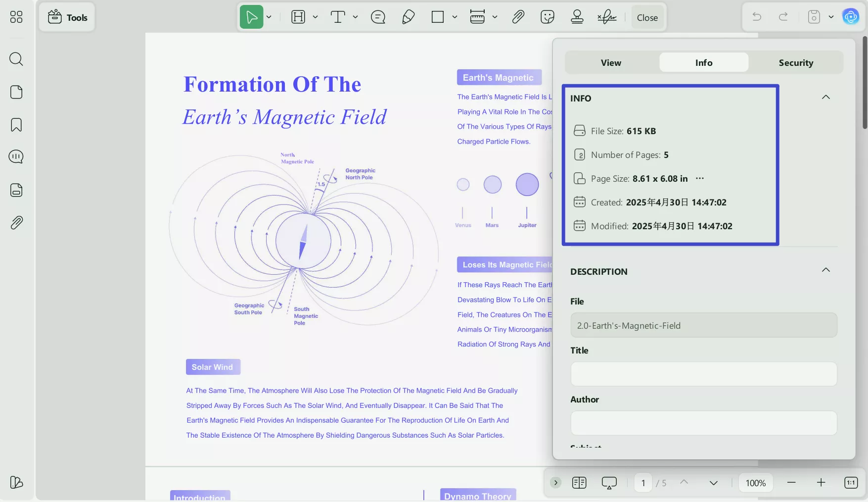Image resolution: width=868 pixels, height=502 pixels.
Task: Open the bookmarks panel icon
Action: click(x=16, y=125)
